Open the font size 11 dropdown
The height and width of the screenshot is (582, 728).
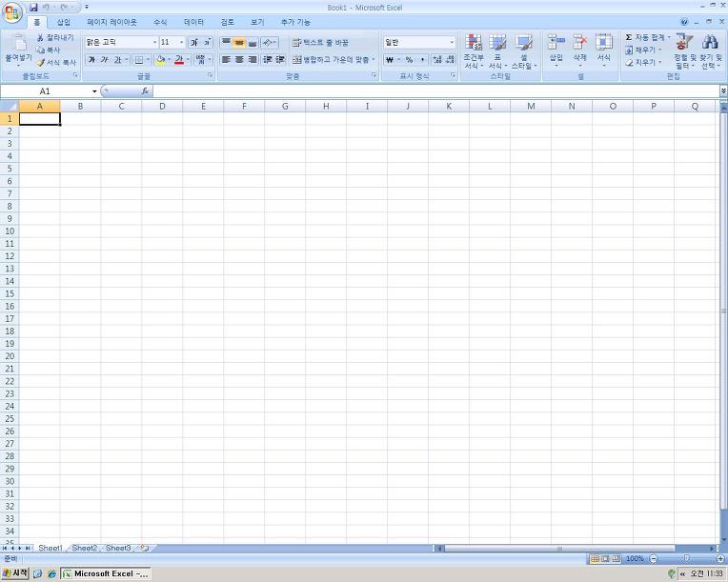coord(182,42)
